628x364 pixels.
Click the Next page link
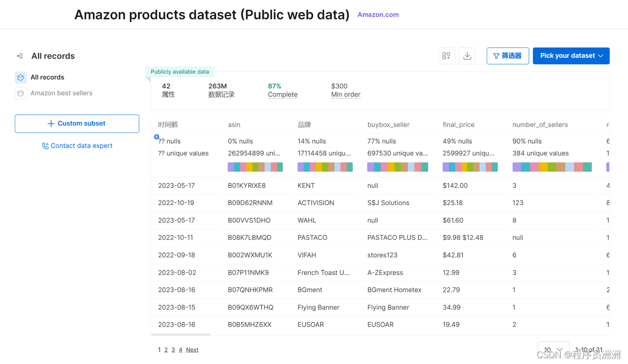(192, 350)
